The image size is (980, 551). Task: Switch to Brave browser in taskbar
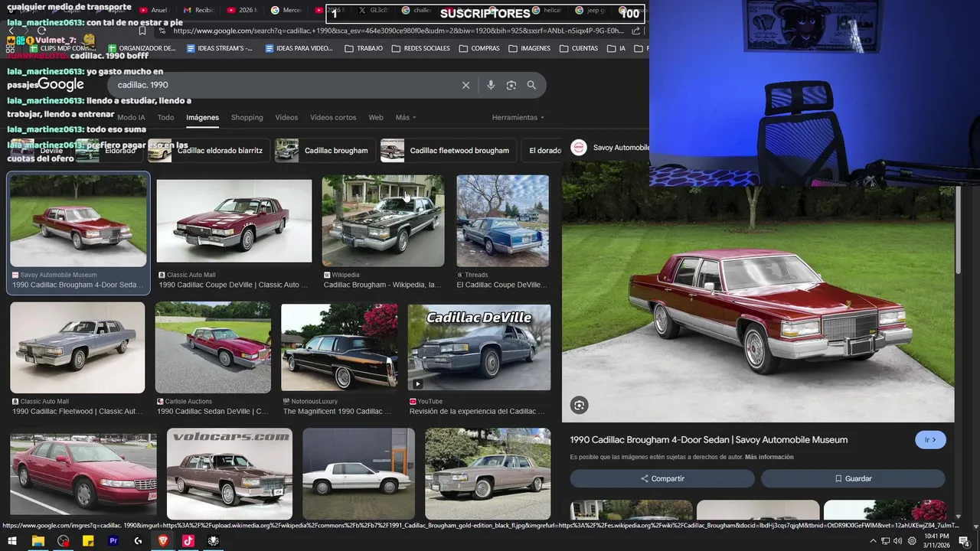pos(163,541)
